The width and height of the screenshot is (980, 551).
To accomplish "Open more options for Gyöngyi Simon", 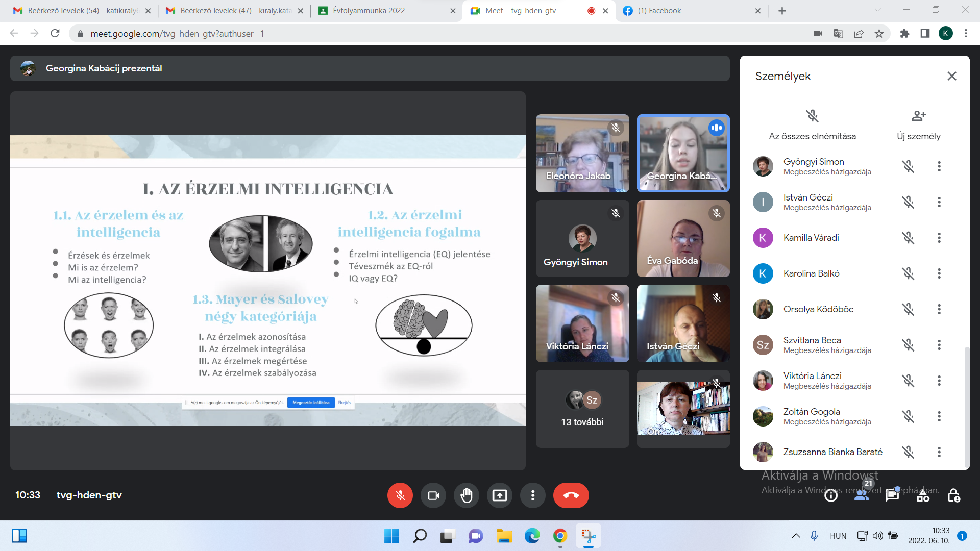I will [x=939, y=166].
